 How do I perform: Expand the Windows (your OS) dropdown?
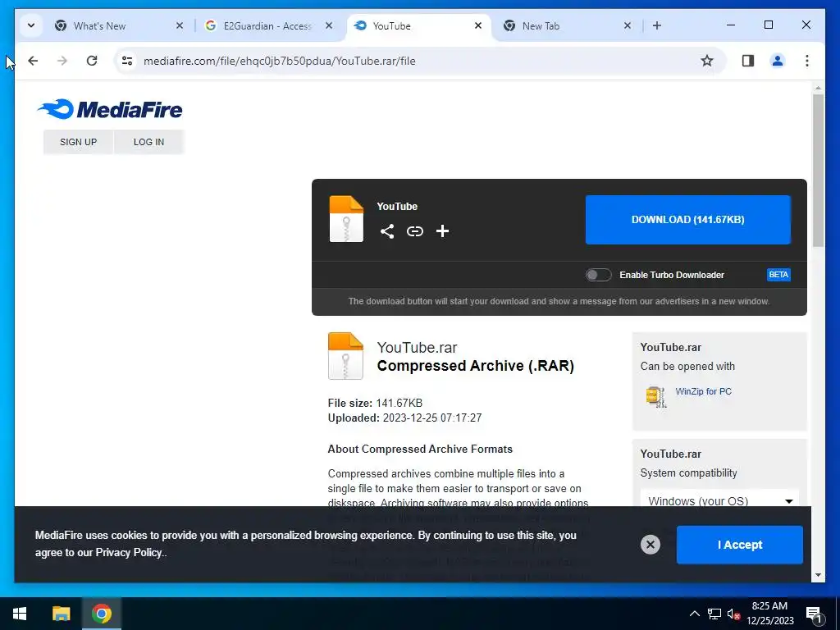coord(719,501)
